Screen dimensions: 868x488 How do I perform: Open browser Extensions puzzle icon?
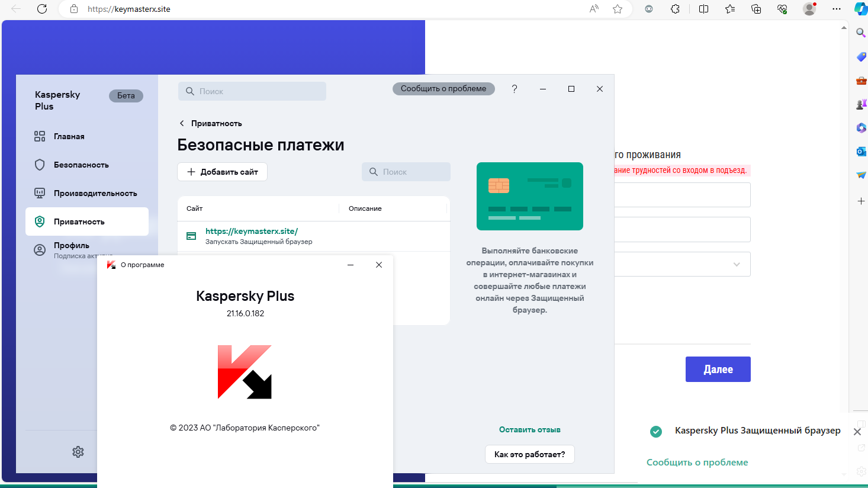(x=675, y=9)
